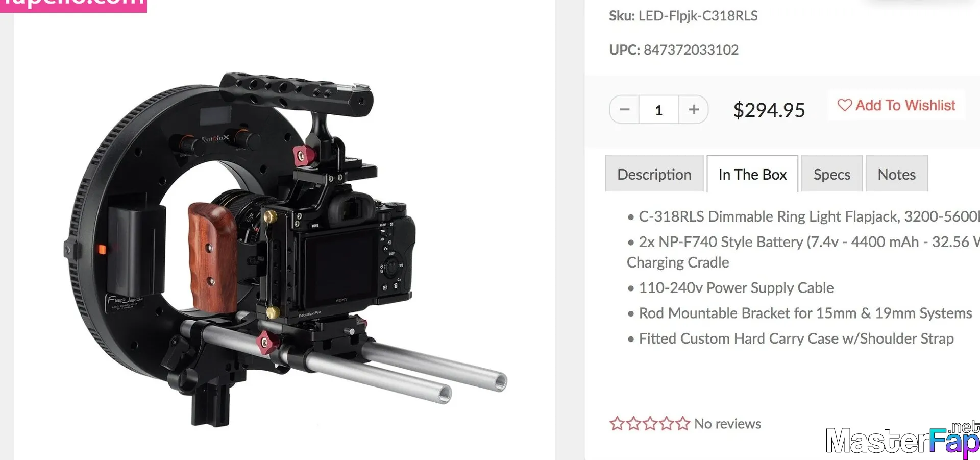Click the first review star

pyautogui.click(x=617, y=424)
